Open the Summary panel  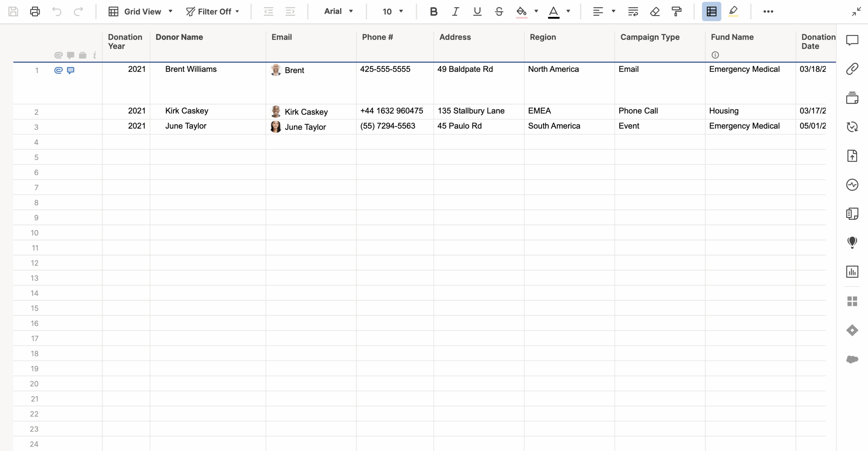[852, 214]
